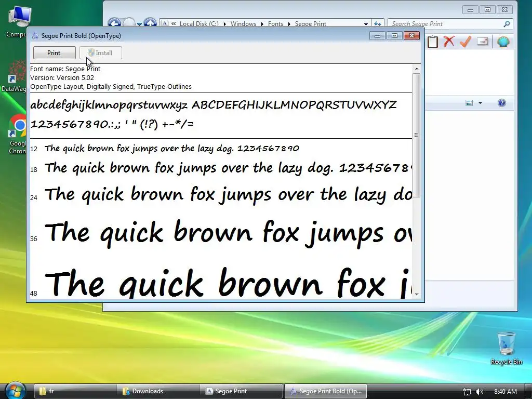Image resolution: width=532 pixels, height=399 pixels.
Task: Click the Explorer Back arrow button
Action: 114,23
